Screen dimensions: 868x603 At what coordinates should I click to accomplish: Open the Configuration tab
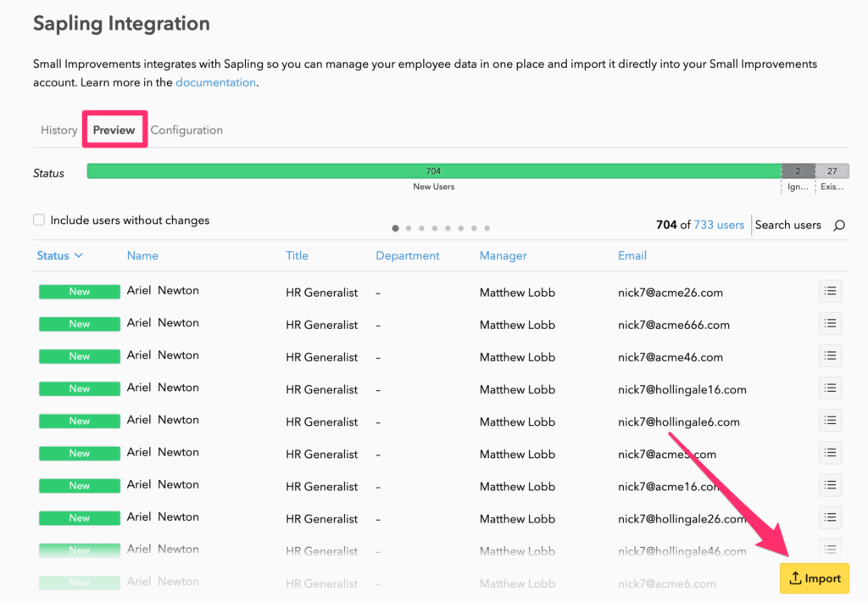click(x=186, y=130)
